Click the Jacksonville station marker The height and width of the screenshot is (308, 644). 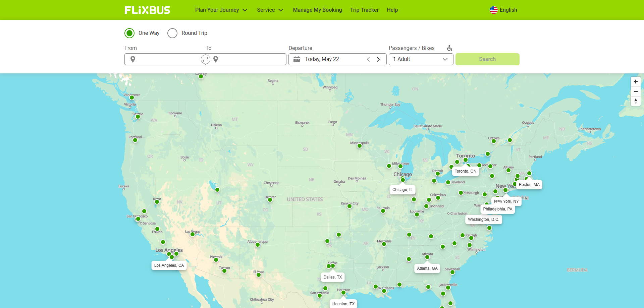tap(448, 288)
